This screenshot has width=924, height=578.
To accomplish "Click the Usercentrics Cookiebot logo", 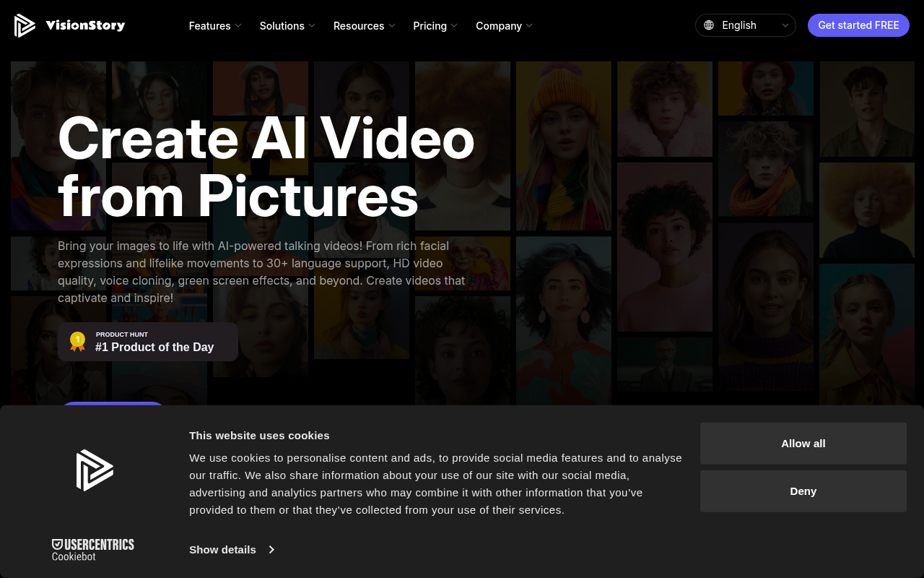I will [x=93, y=549].
